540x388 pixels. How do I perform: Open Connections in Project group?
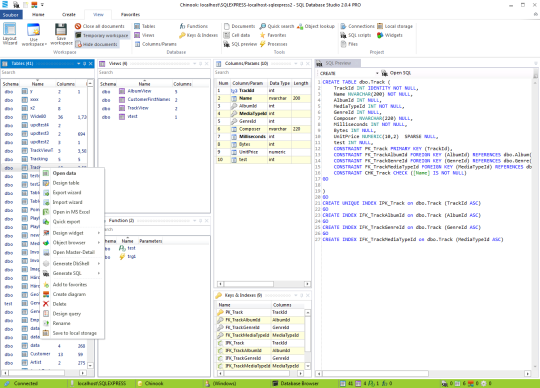point(357,26)
